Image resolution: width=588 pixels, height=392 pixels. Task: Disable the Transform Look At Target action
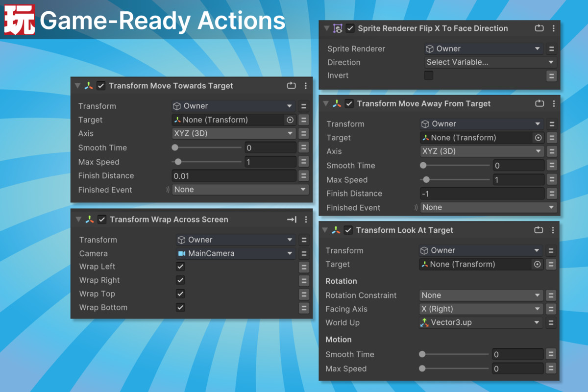tap(348, 230)
